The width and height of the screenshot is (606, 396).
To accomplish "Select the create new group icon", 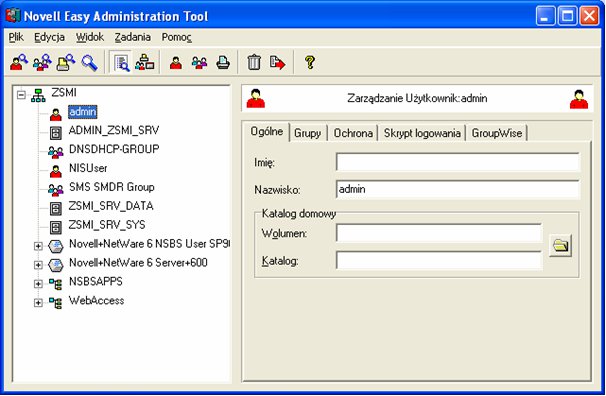I will tap(199, 63).
